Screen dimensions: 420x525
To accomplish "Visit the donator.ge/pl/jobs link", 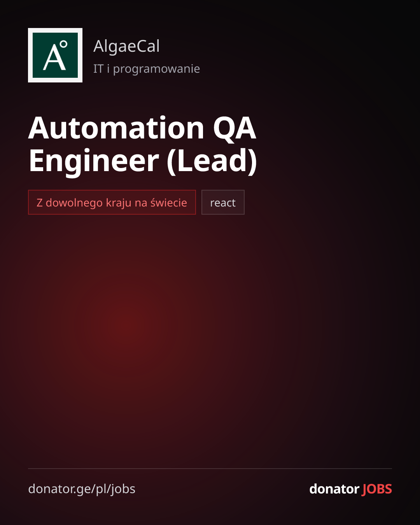I will point(82,489).
